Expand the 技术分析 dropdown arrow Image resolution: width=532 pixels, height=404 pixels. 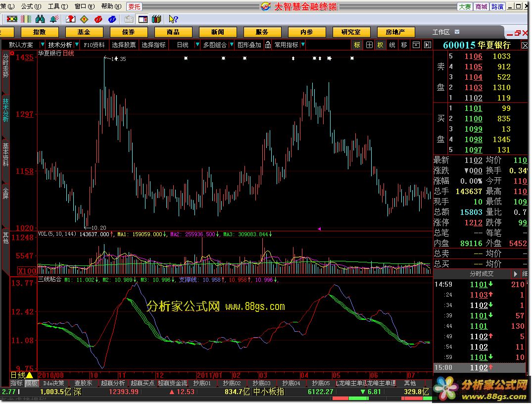click(x=77, y=45)
